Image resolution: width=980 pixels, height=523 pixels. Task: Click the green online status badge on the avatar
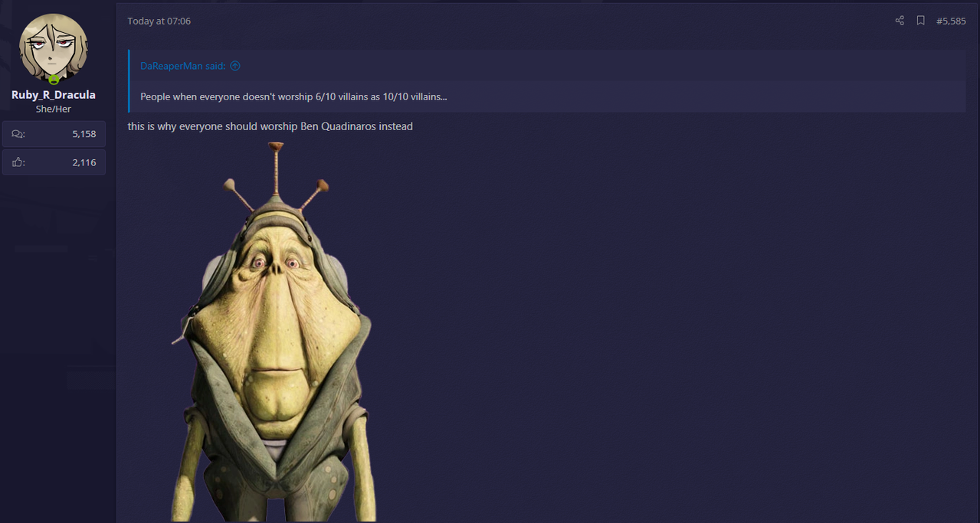[x=54, y=79]
